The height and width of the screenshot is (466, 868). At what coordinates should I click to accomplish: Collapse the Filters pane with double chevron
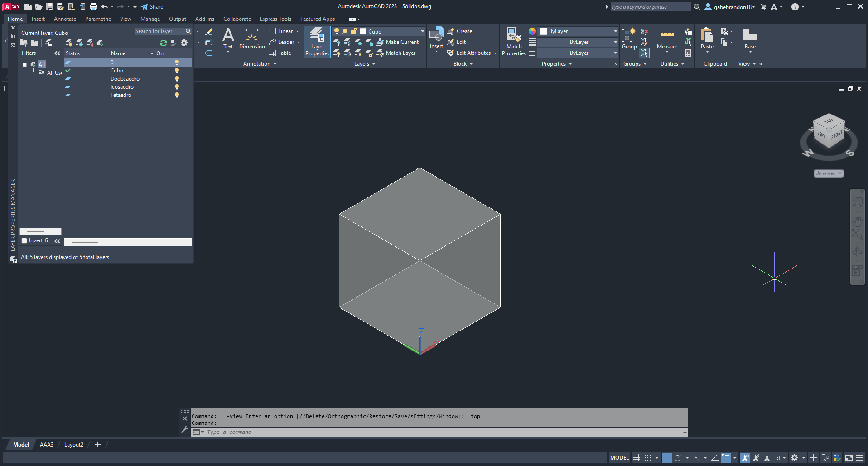click(x=57, y=53)
